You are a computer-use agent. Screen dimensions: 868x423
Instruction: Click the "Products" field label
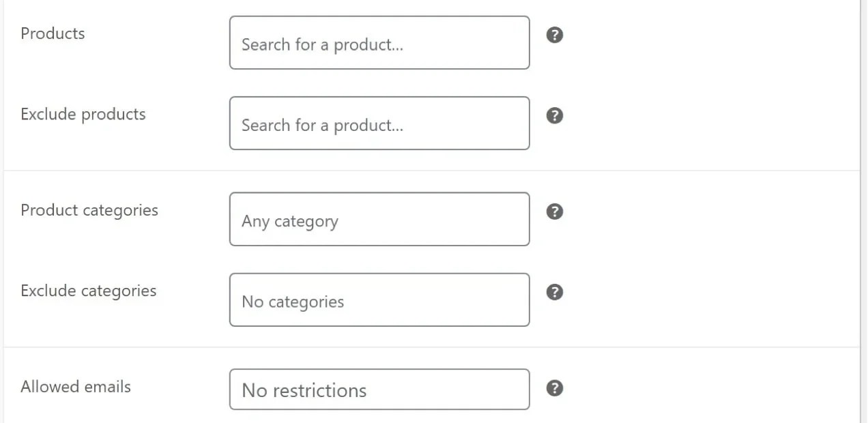coord(53,33)
